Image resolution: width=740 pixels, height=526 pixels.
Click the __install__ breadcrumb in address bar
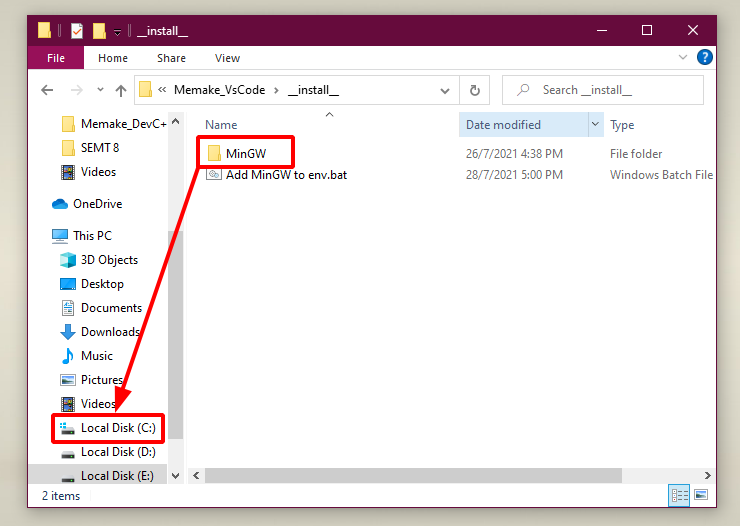(x=313, y=90)
